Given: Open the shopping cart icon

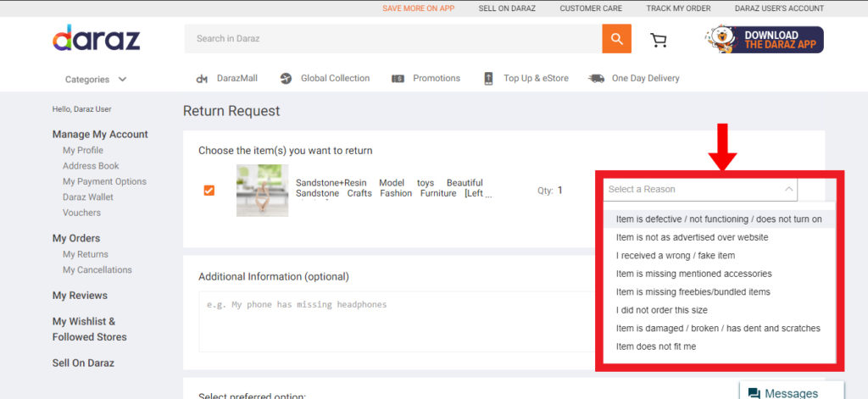Looking at the screenshot, I should (658, 40).
